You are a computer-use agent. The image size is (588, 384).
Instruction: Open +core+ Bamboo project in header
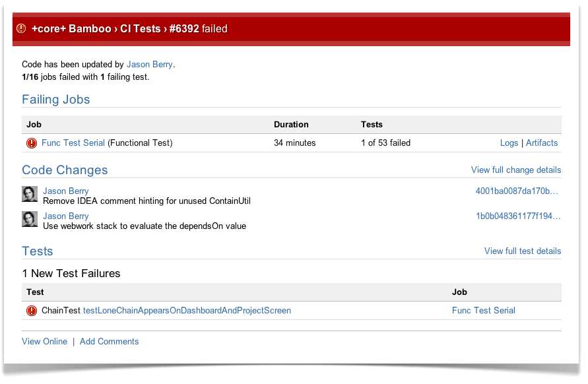click(71, 28)
